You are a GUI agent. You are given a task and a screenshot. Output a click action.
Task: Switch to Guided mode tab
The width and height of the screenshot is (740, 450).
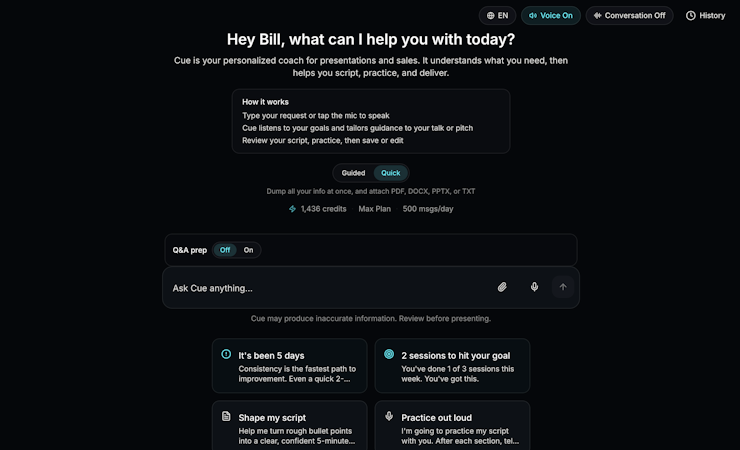(353, 173)
